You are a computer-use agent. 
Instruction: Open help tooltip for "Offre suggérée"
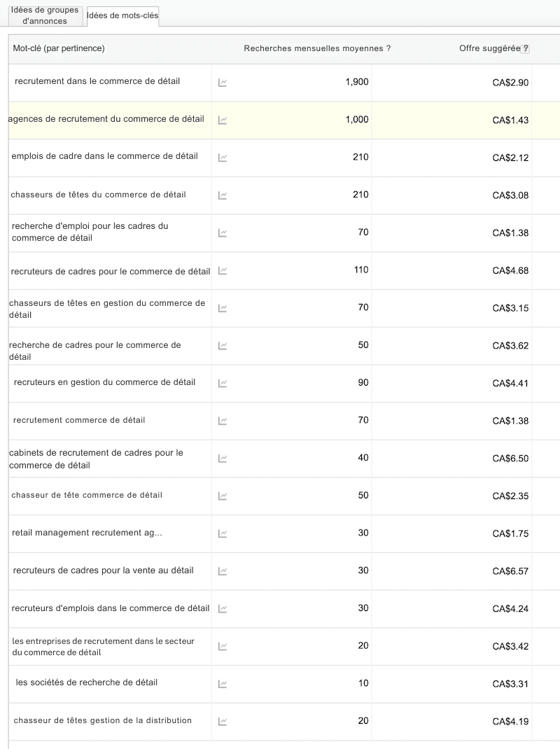click(x=525, y=48)
